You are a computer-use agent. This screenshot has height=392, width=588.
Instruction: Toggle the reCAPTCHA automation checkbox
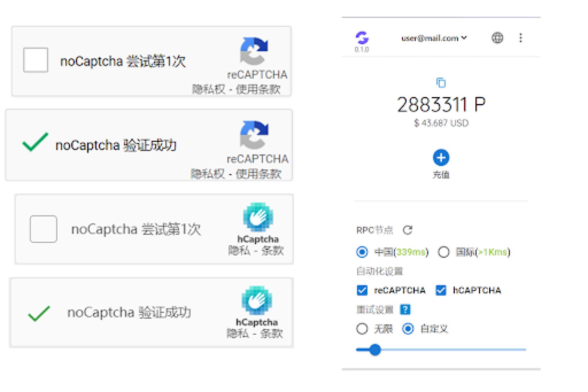[362, 290]
